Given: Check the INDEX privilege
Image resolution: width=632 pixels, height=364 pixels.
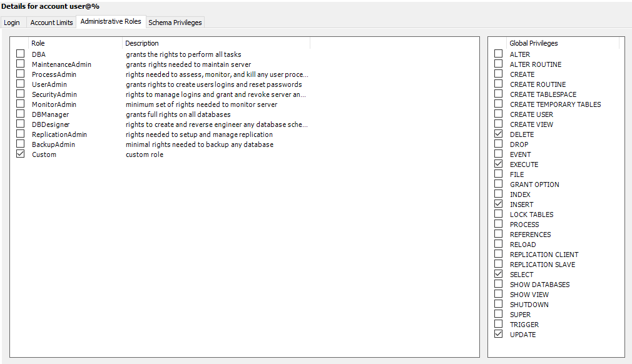Looking at the screenshot, I should [499, 194].
